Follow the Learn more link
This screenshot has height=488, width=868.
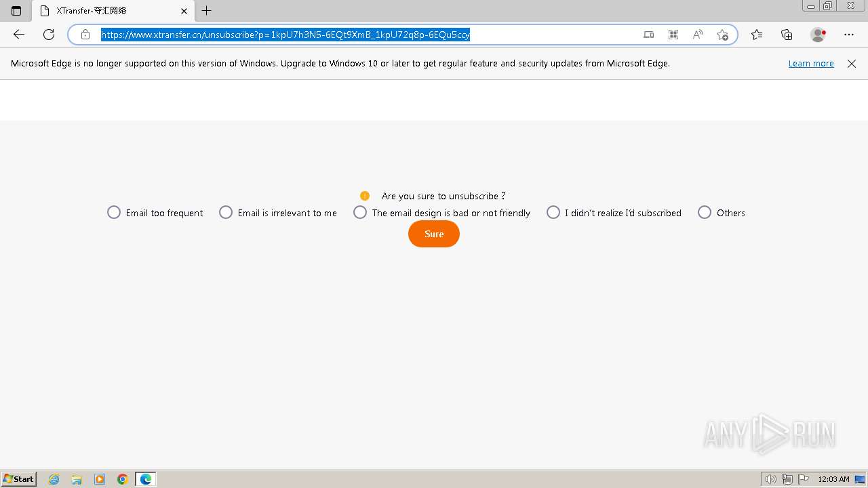click(x=811, y=63)
